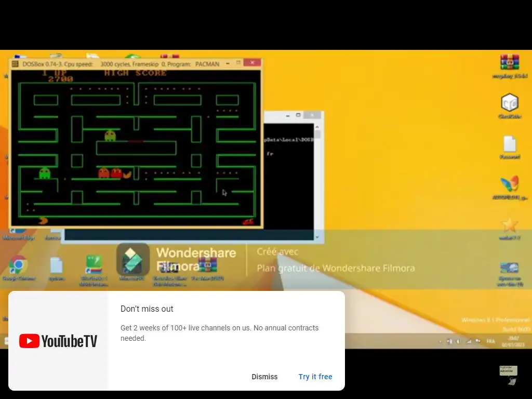
Task: Click scrollbar up arrow in console window
Action: tap(317, 127)
